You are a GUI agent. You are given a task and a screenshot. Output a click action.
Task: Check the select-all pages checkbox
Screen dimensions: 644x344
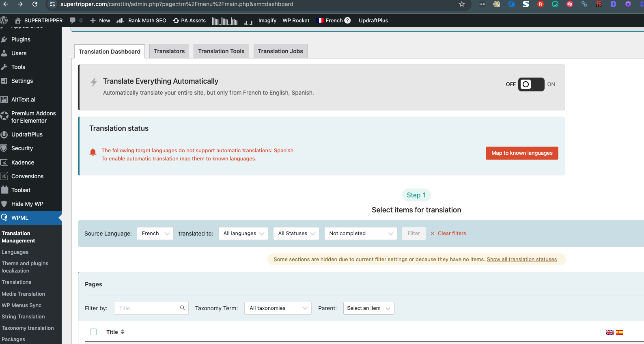[x=93, y=332]
